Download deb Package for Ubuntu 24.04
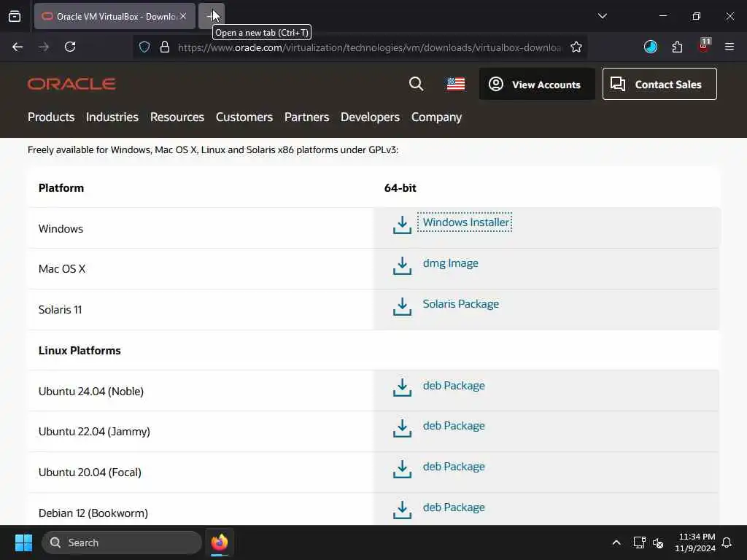 coord(454,386)
